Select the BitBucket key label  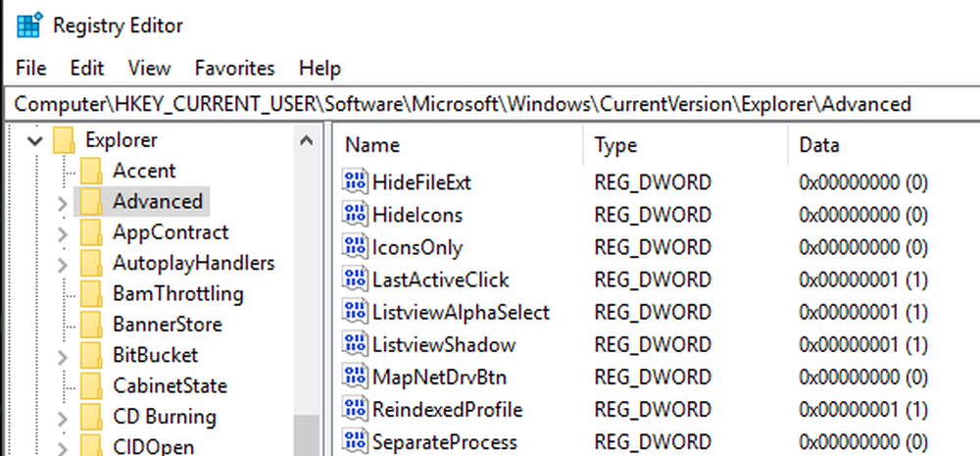click(x=155, y=355)
